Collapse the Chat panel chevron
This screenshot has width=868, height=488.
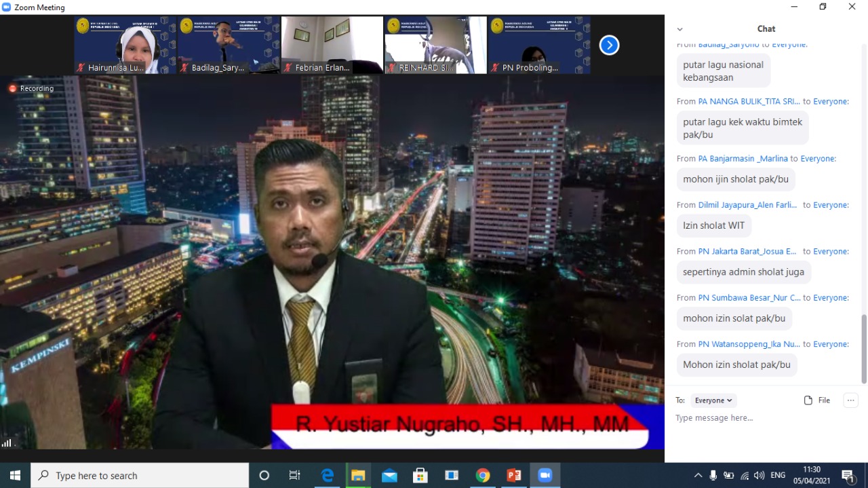point(680,29)
